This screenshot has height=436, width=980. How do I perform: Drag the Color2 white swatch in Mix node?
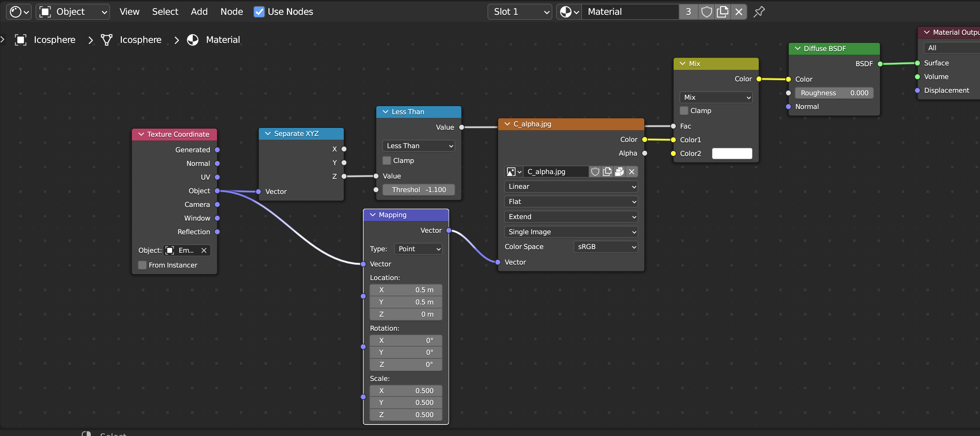(731, 153)
